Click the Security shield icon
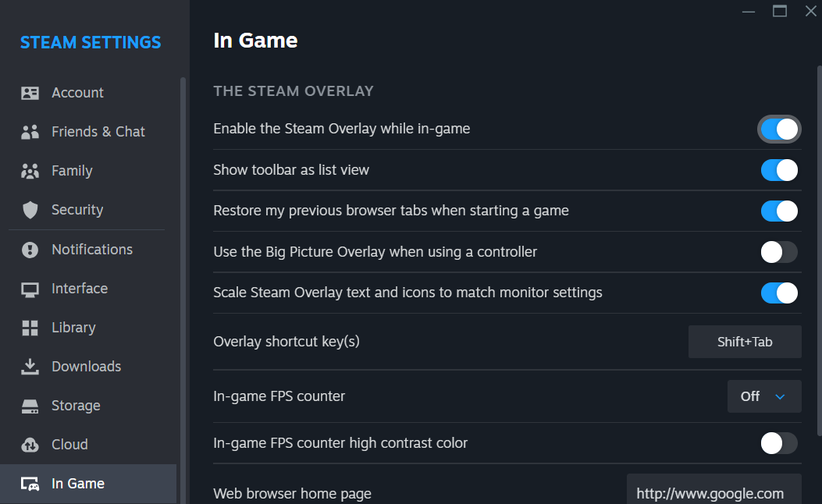 [x=30, y=210]
